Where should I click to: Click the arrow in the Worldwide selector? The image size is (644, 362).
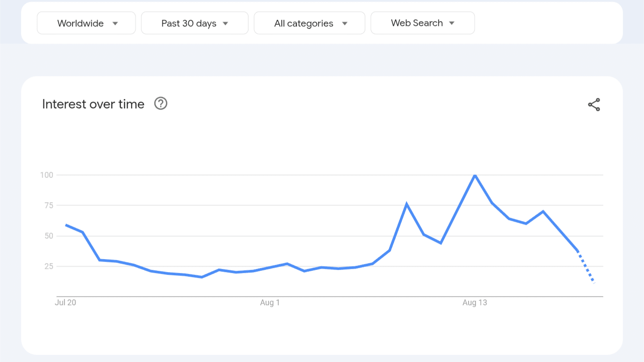pyautogui.click(x=115, y=23)
